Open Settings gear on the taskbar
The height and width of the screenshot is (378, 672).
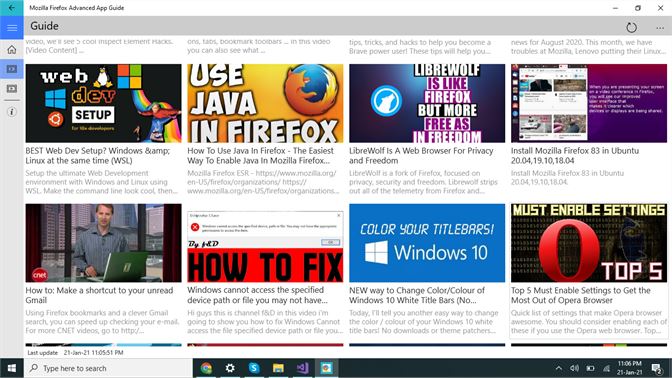coord(230,368)
